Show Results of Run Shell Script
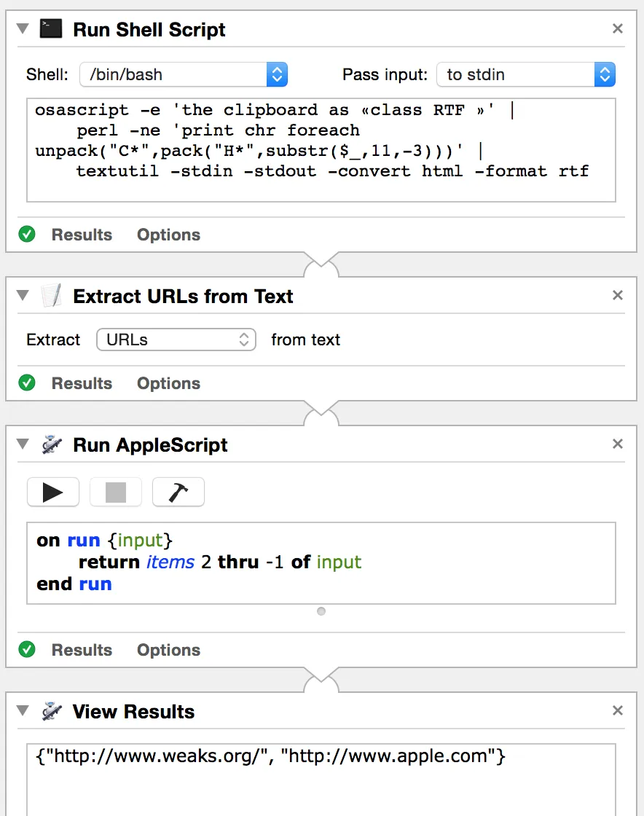This screenshot has width=644, height=816. (x=82, y=235)
